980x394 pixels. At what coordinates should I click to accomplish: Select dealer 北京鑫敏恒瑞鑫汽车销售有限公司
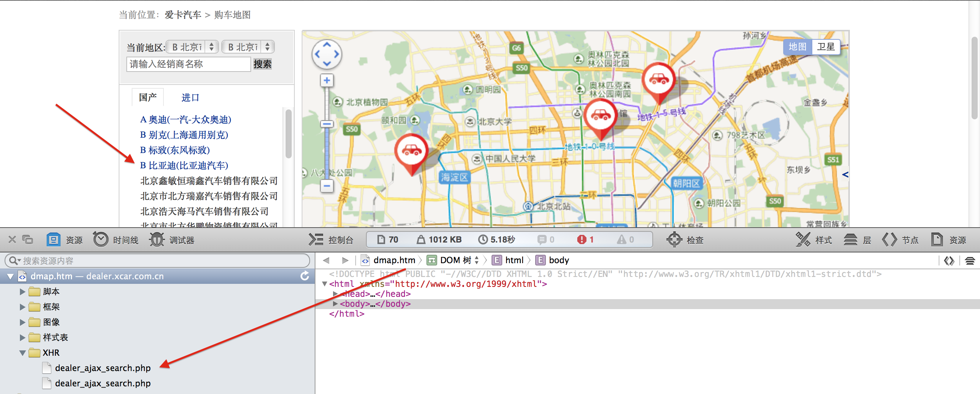[209, 181]
